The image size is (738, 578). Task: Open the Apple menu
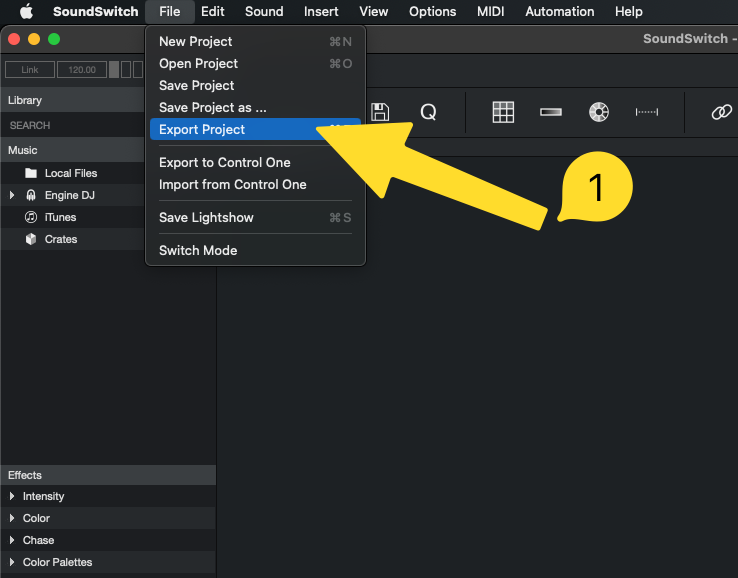click(26, 11)
